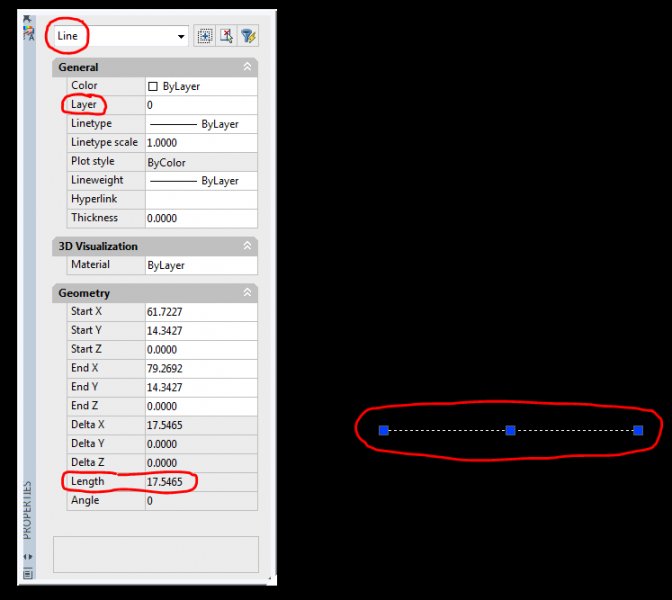Open the Material ByLayer field
Image resolution: width=672 pixels, height=600 pixels.
coord(201,265)
